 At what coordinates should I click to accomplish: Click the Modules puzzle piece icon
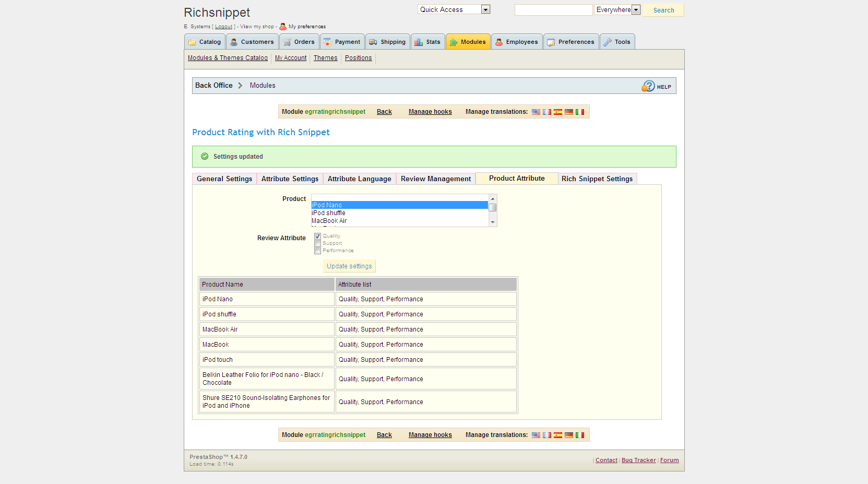coord(454,42)
